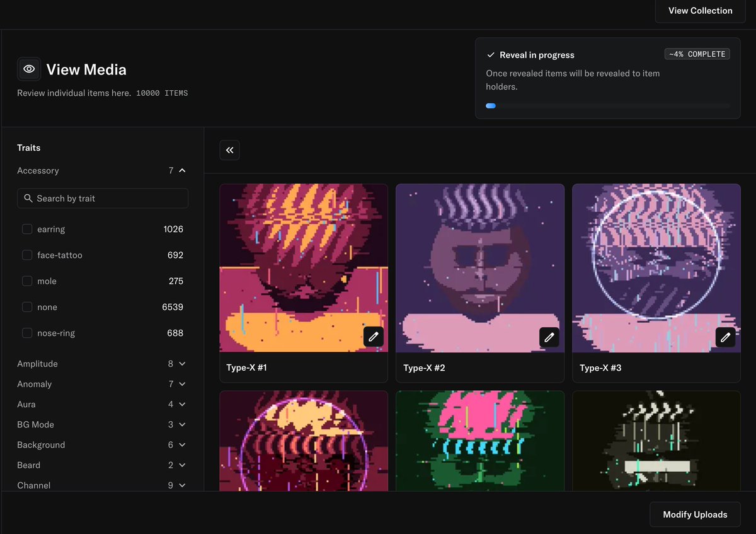The width and height of the screenshot is (756, 534).
Task: Click the Type-X #1 title text
Action: [x=246, y=368]
